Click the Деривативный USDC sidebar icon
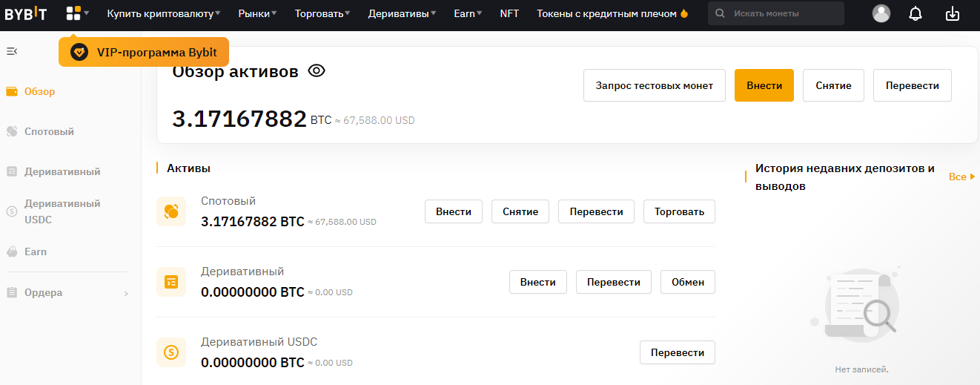This screenshot has height=385, width=980. pos(12,211)
